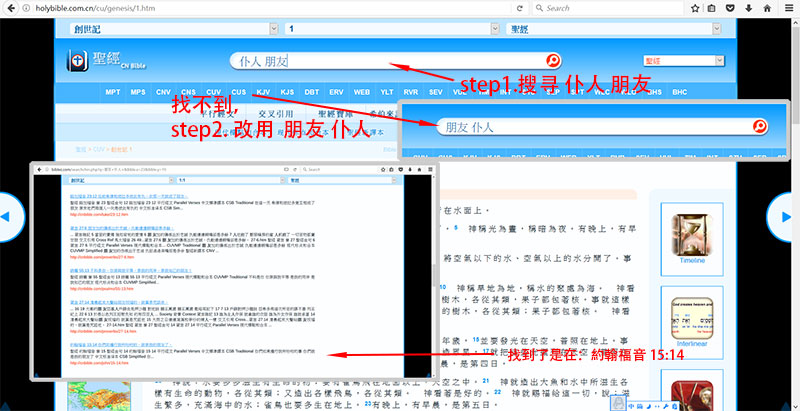Click verse number 16
800x411 pixels.
pos(475,339)
